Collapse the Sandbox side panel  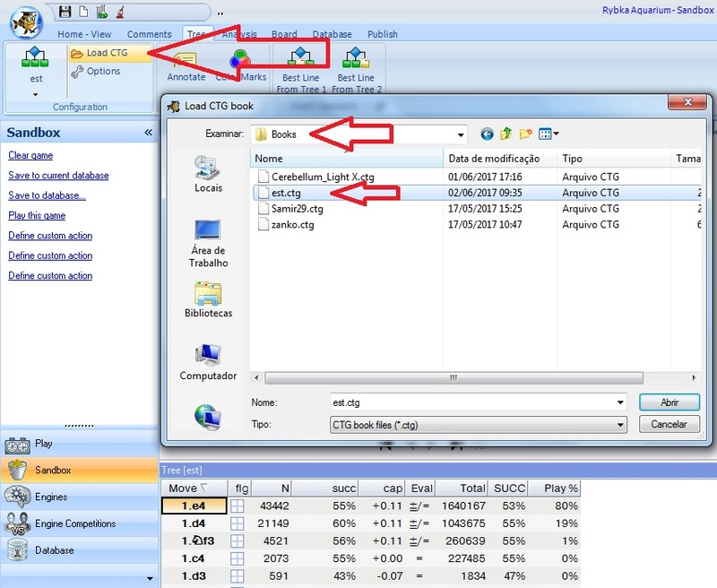tap(148, 133)
